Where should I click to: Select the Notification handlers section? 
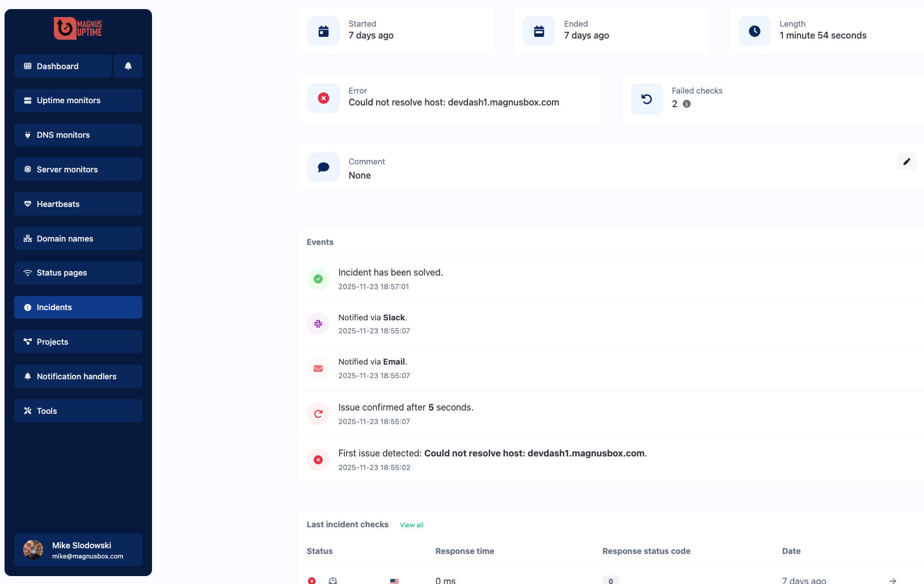click(x=77, y=376)
